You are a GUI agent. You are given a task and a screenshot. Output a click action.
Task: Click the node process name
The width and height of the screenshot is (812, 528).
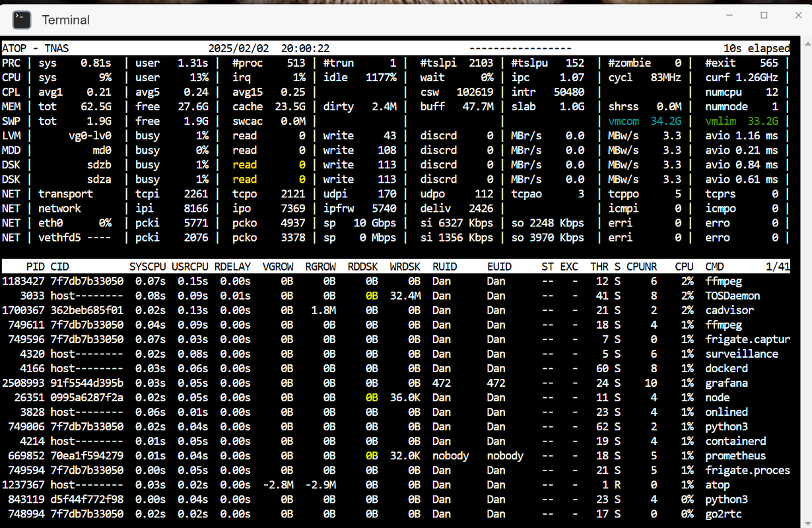pyautogui.click(x=717, y=397)
